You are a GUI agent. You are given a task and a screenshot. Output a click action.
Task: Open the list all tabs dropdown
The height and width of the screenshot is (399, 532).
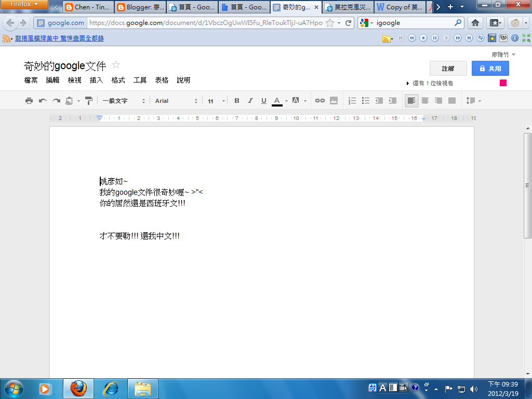click(462, 7)
